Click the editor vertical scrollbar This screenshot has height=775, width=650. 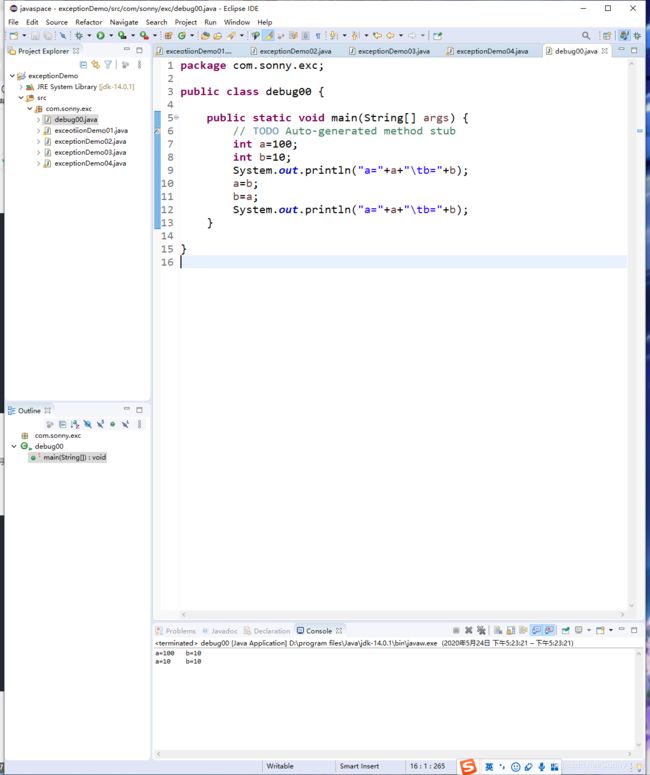pos(631,334)
